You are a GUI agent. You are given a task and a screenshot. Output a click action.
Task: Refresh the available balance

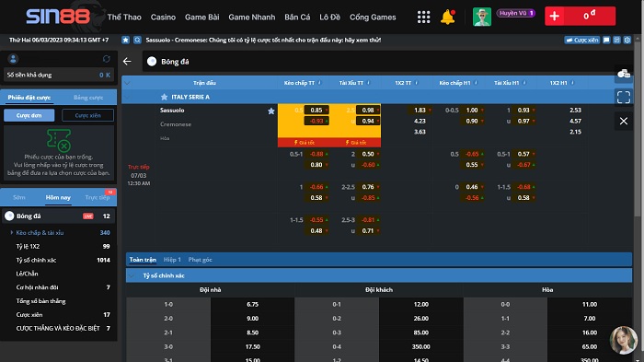point(107,59)
